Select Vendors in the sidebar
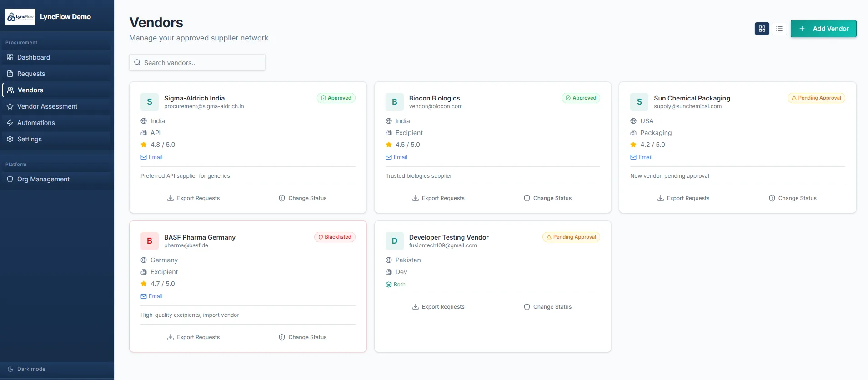Screen dimensions: 868x380 point(57,90)
